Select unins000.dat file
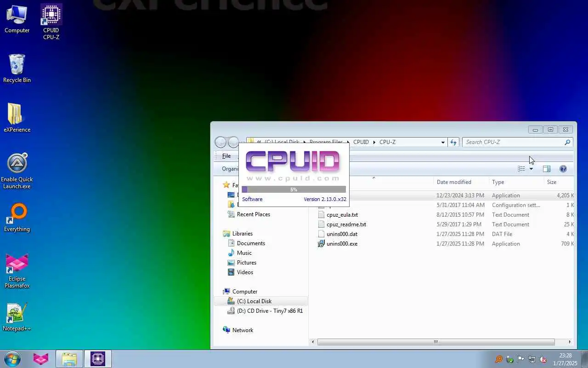This screenshot has width=588, height=368. pyautogui.click(x=342, y=234)
